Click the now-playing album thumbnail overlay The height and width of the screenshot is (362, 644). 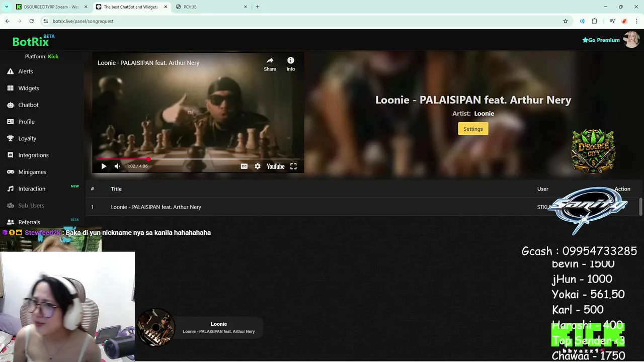pos(156,327)
